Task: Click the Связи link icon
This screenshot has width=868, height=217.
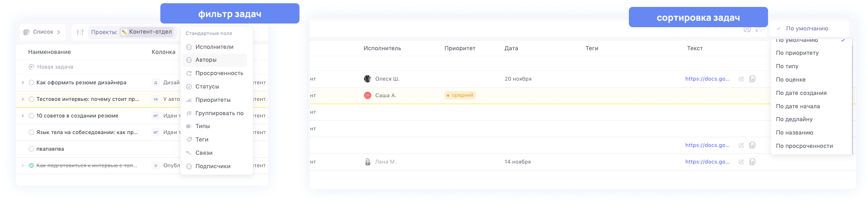Action: (189, 153)
